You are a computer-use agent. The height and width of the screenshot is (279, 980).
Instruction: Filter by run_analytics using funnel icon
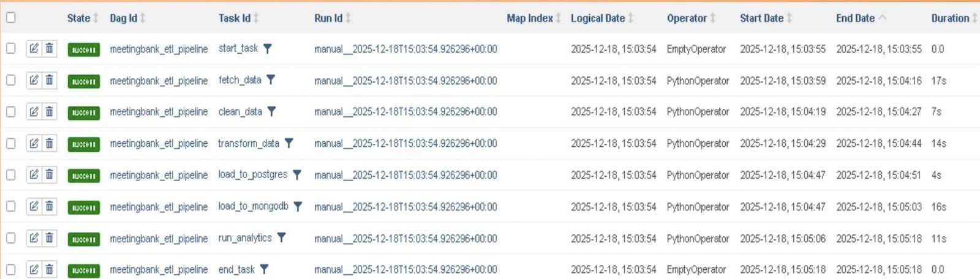pyautogui.click(x=281, y=237)
